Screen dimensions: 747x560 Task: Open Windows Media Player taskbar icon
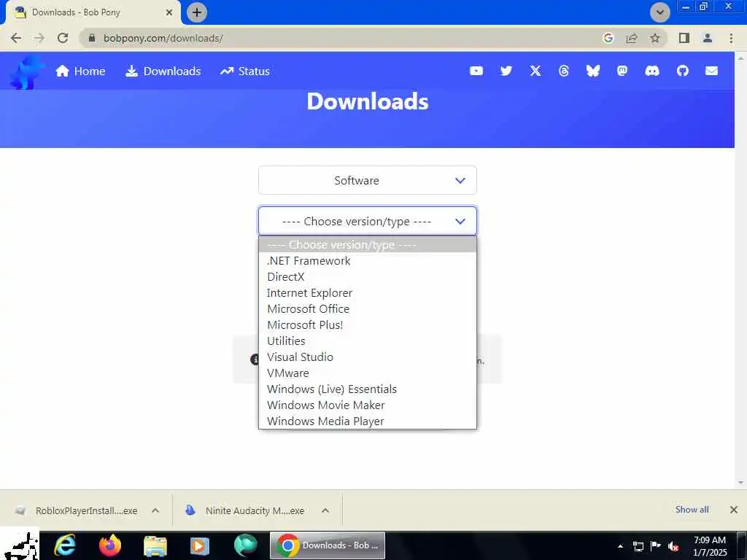(199, 545)
